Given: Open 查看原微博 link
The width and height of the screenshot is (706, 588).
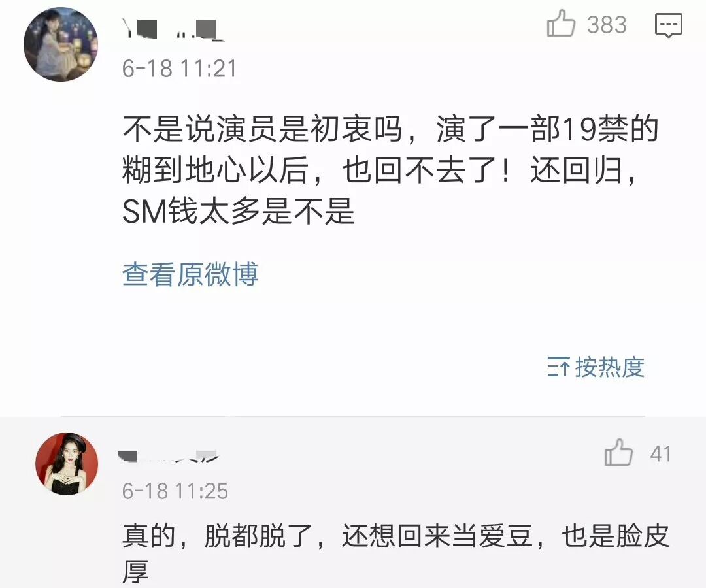Looking at the screenshot, I should coord(190,274).
